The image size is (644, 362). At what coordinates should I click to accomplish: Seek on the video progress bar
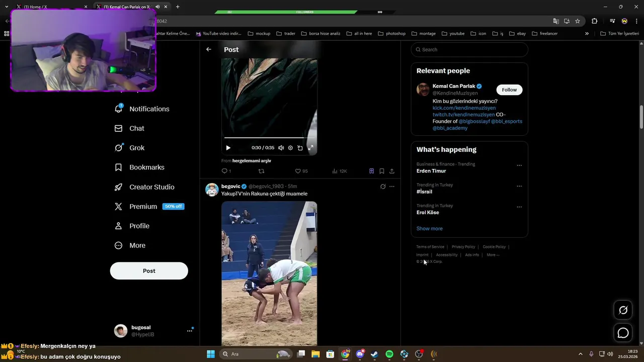pyautogui.click(x=269, y=137)
